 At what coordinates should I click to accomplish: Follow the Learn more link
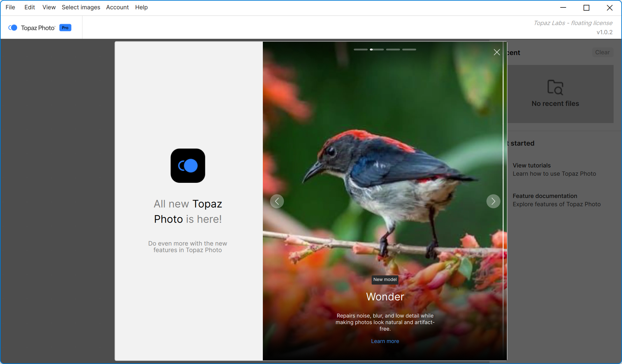[385, 341]
